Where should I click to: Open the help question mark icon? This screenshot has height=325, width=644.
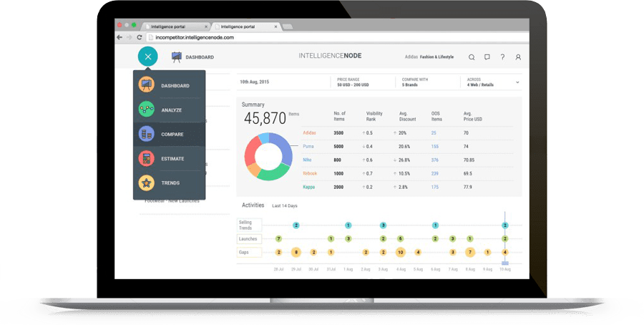(x=502, y=57)
